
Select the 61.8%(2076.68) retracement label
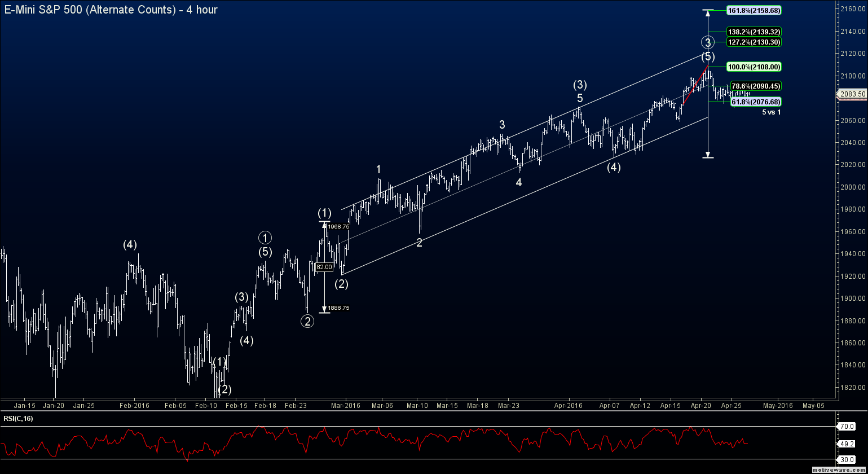click(x=756, y=102)
